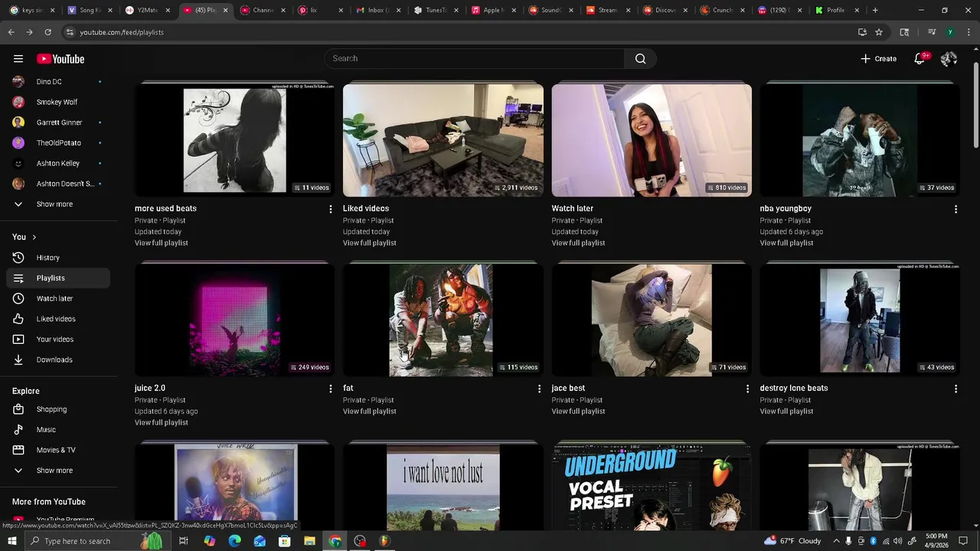Focus the YouTube search field
Image resolution: width=980 pixels, height=551 pixels.
475,59
